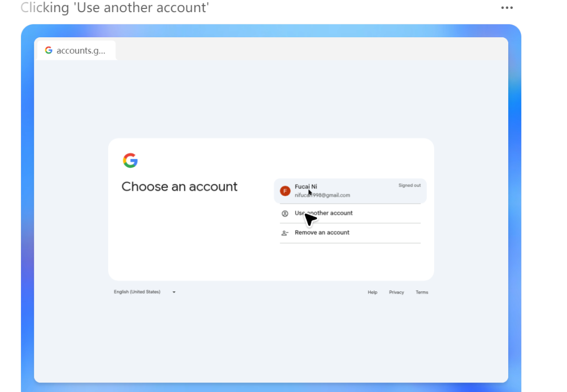Click the remove-person icon beside Remove an account
The width and height of the screenshot is (567, 392).
pyautogui.click(x=285, y=233)
